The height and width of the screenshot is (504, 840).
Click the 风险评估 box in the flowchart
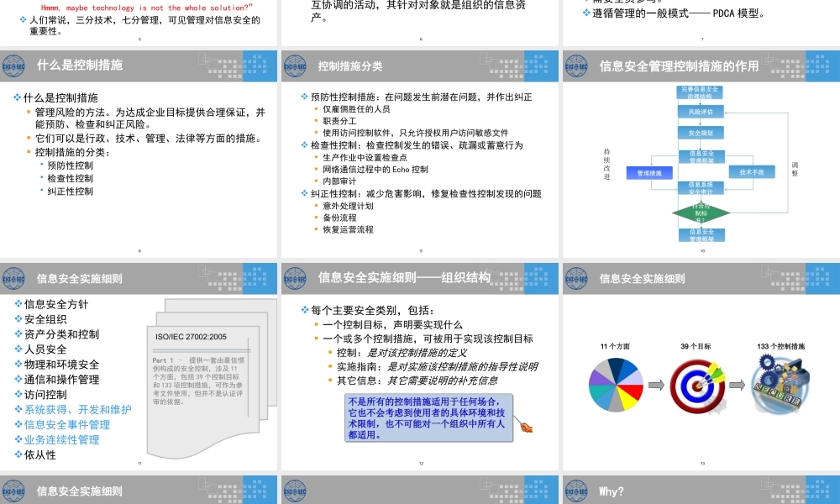point(701,112)
